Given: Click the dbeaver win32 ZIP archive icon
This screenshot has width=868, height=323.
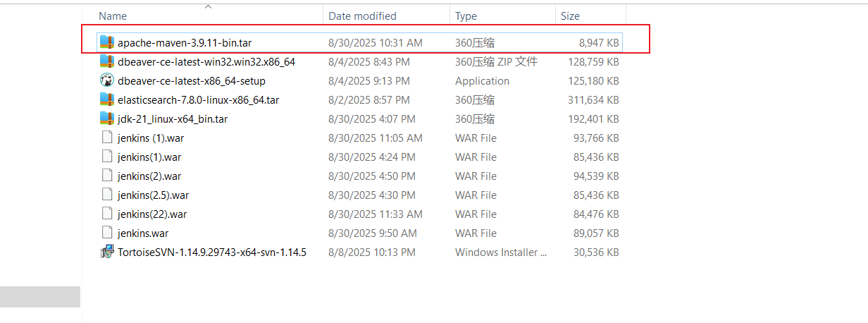Looking at the screenshot, I should (106, 61).
